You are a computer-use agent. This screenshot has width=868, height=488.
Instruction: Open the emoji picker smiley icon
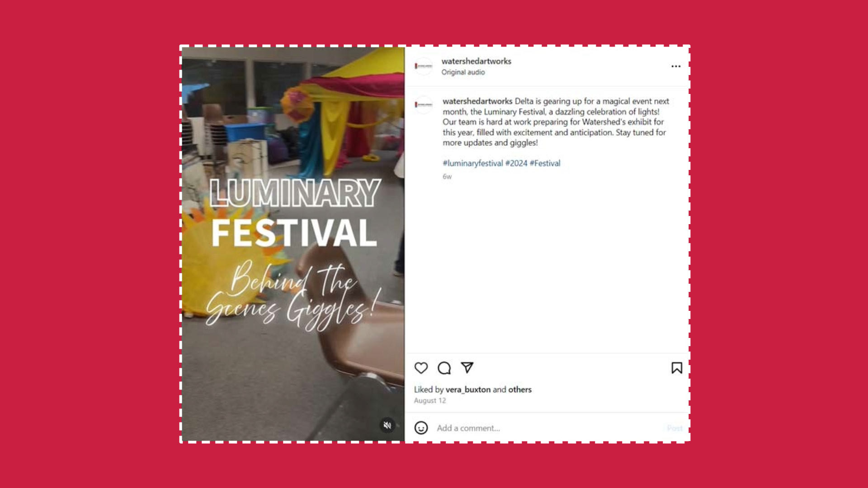421,428
